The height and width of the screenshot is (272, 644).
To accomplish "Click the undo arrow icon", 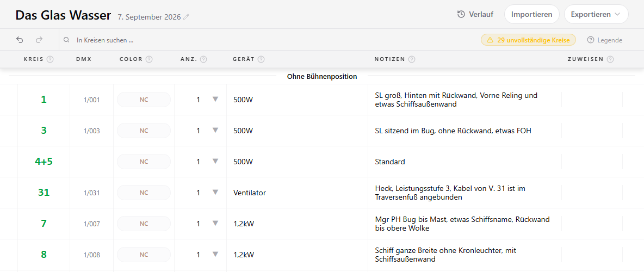I will click(20, 40).
